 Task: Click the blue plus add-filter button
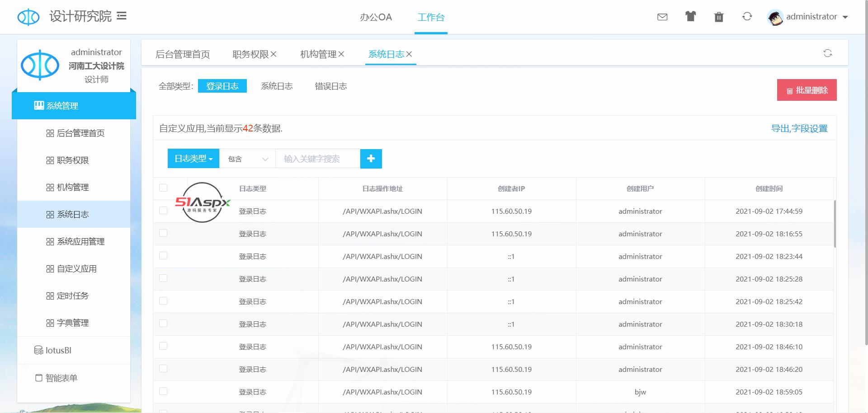click(371, 159)
